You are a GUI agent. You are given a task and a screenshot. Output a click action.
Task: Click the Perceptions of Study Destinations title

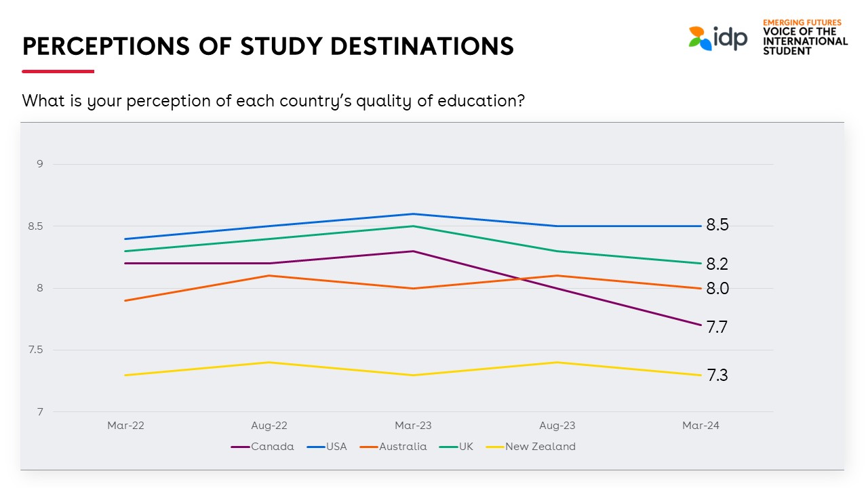268,46
